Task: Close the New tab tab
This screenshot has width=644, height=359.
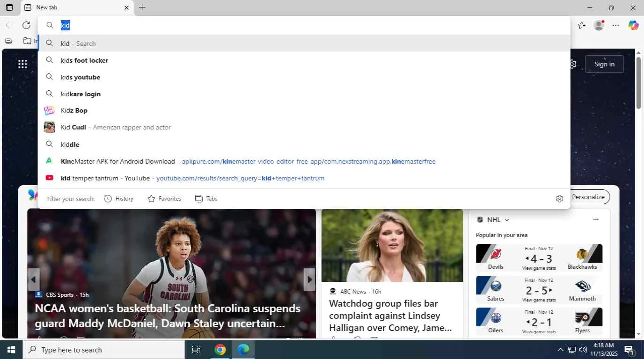Action: (126, 7)
